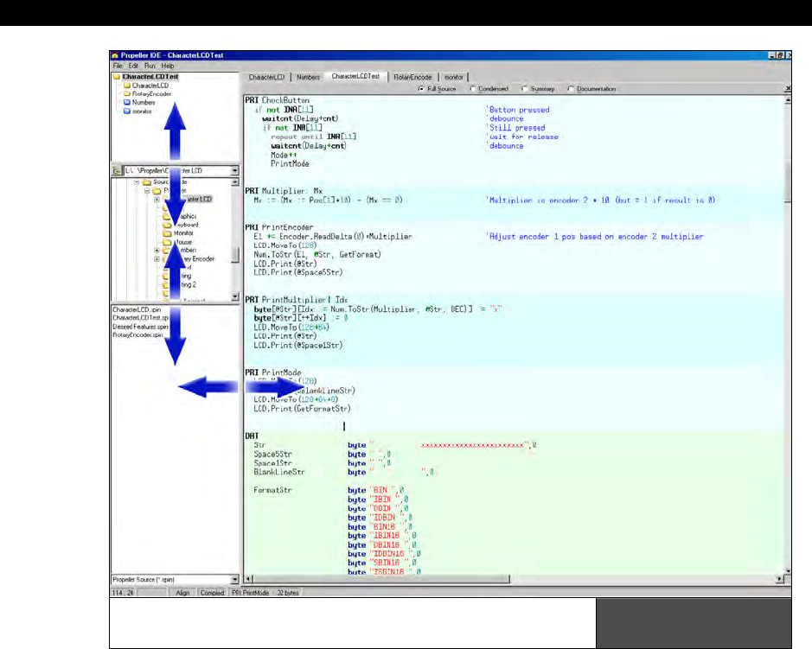Image resolution: width=812 pixels, height=649 pixels.
Task: Collapse the Source folder tree node
Action: [x=137, y=182]
